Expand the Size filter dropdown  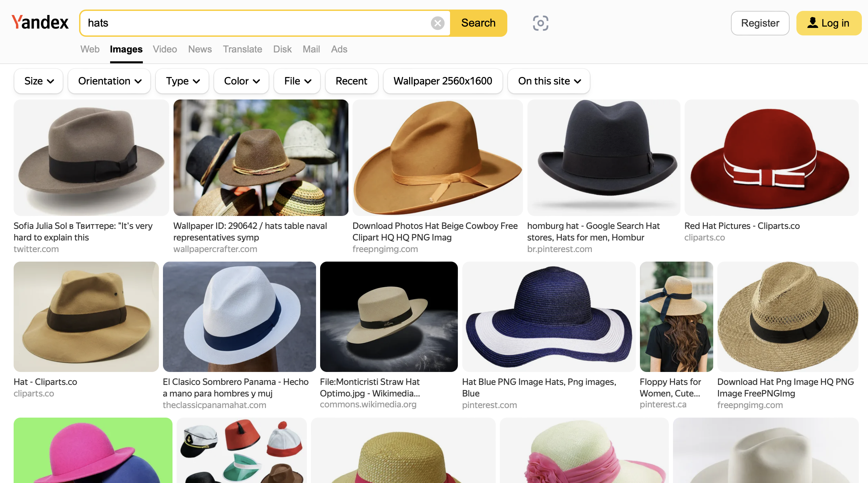pyautogui.click(x=39, y=81)
